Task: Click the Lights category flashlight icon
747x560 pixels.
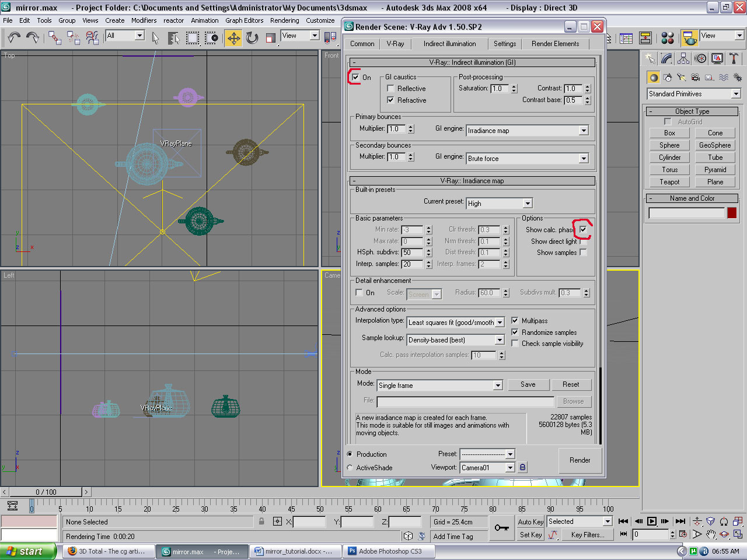Action: click(x=681, y=78)
